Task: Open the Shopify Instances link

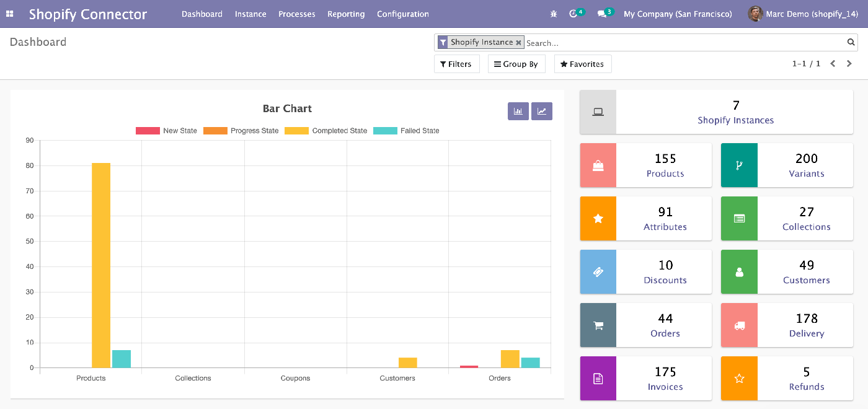Action: [735, 120]
